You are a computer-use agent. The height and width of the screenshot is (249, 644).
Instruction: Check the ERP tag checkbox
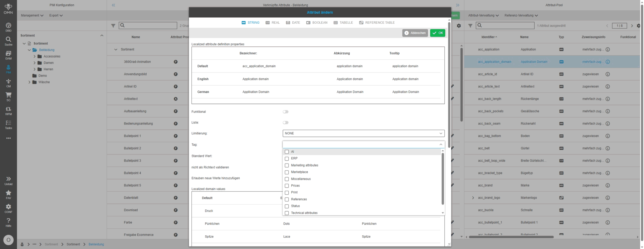click(x=287, y=159)
